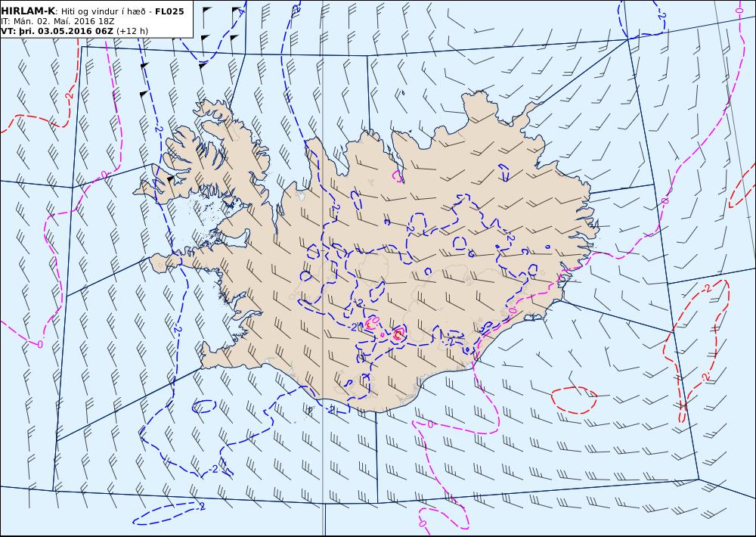Click the "(+12 h)" forecast offset text
This screenshot has height=537, width=756.
point(132,31)
